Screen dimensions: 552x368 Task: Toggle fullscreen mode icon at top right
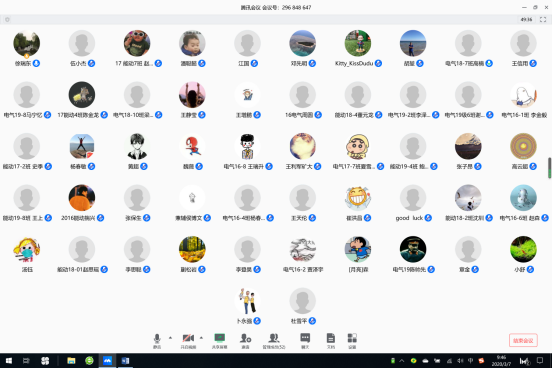[x=543, y=19]
